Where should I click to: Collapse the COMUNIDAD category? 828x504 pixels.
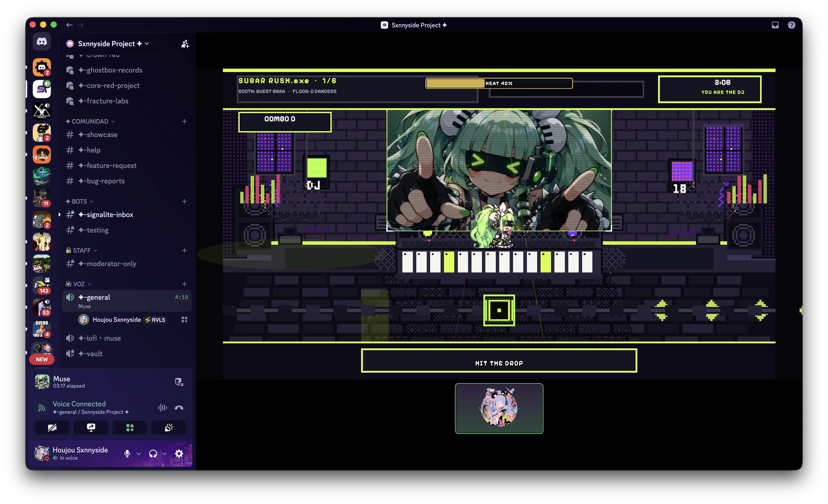coord(90,121)
